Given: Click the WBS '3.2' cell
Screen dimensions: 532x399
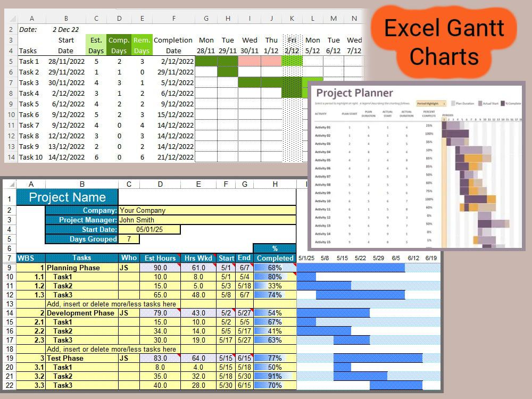Looking at the screenshot, I should click(31, 376).
